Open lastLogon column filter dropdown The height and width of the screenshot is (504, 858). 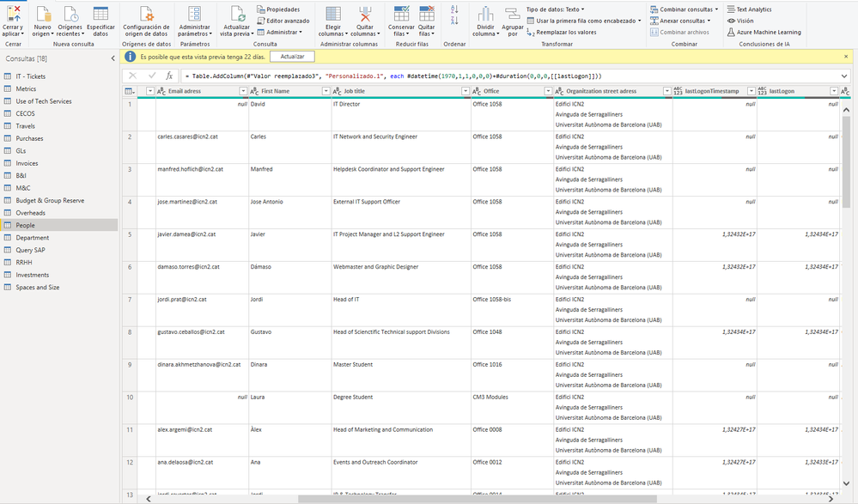click(x=834, y=91)
